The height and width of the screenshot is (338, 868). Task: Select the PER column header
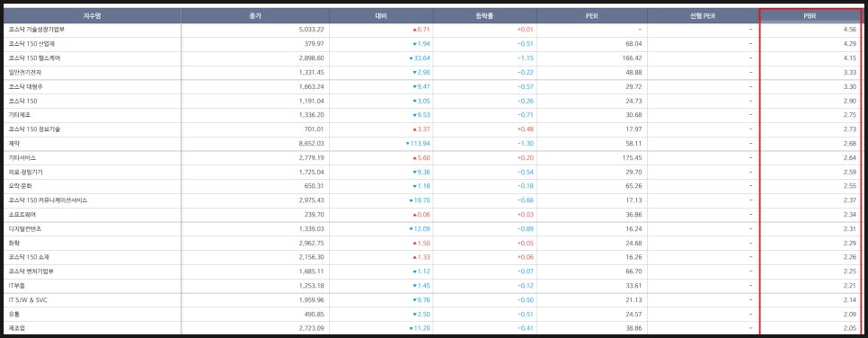(x=592, y=16)
